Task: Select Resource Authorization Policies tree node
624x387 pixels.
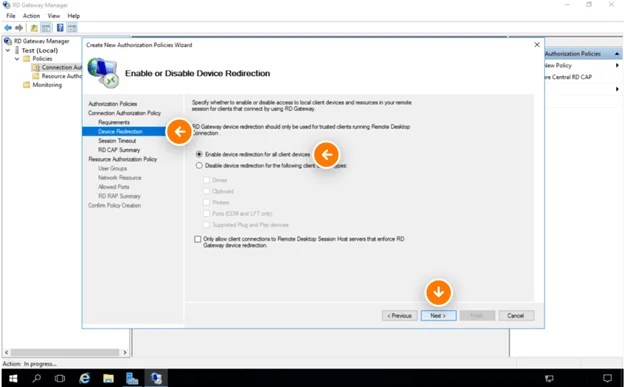Action: coord(61,76)
